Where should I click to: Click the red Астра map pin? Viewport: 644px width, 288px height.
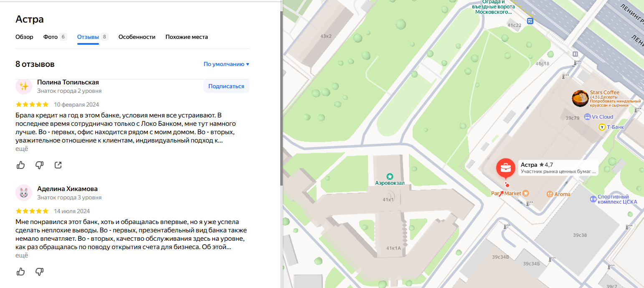(505, 168)
